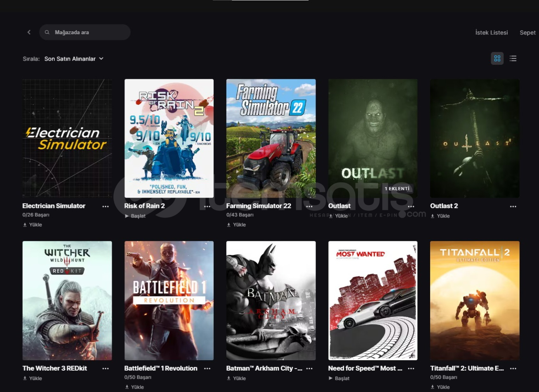Open the Risk of Rain 2 cover art
Screen dimensions: 539x392
[169, 138]
